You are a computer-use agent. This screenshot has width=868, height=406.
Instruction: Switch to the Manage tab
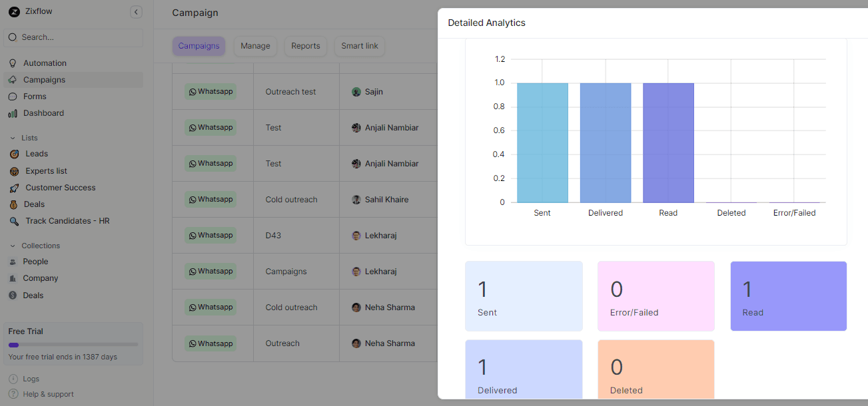255,46
